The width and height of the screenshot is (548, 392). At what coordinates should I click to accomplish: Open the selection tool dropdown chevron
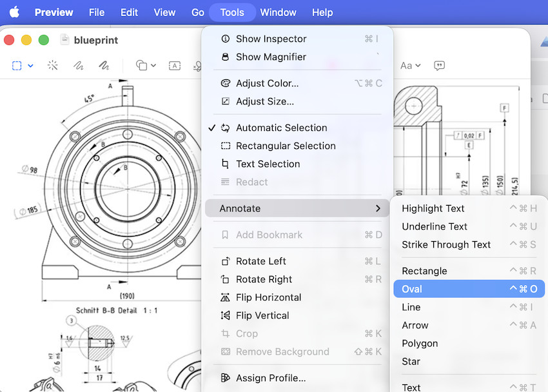(x=30, y=65)
